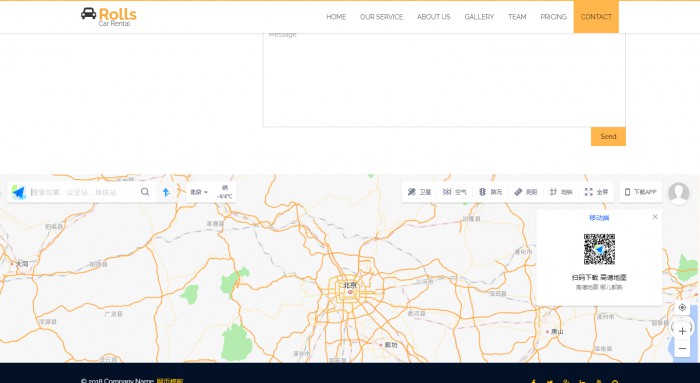Focus the map location search box

coord(83,192)
